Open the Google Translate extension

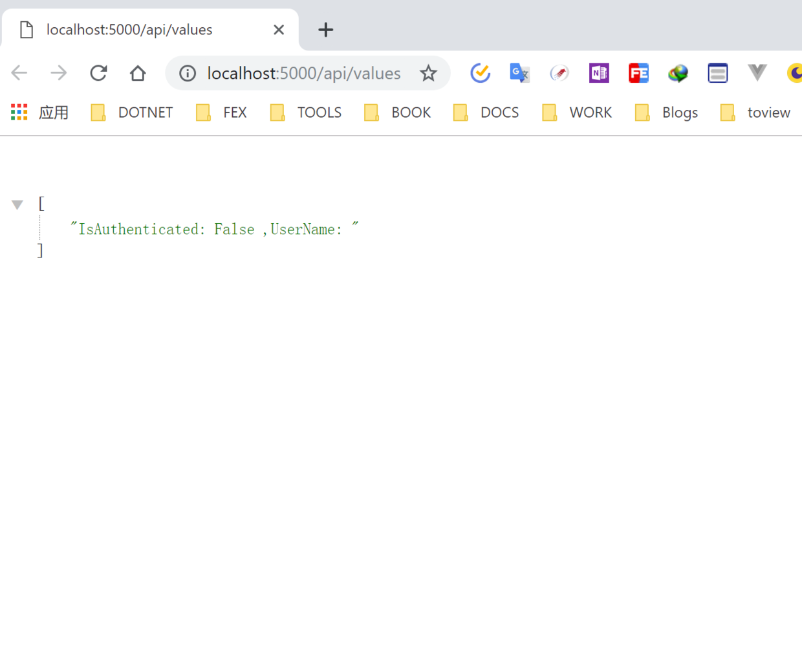click(519, 73)
